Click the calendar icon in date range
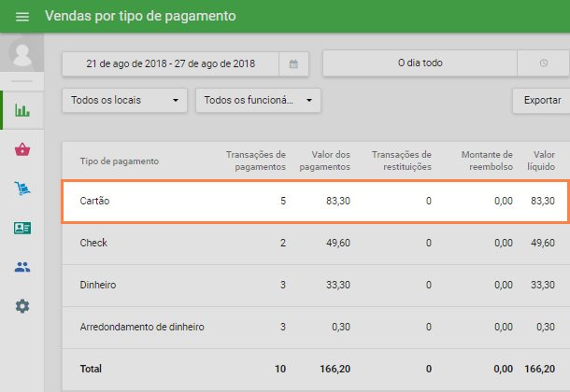This screenshot has width=570, height=392. (293, 64)
